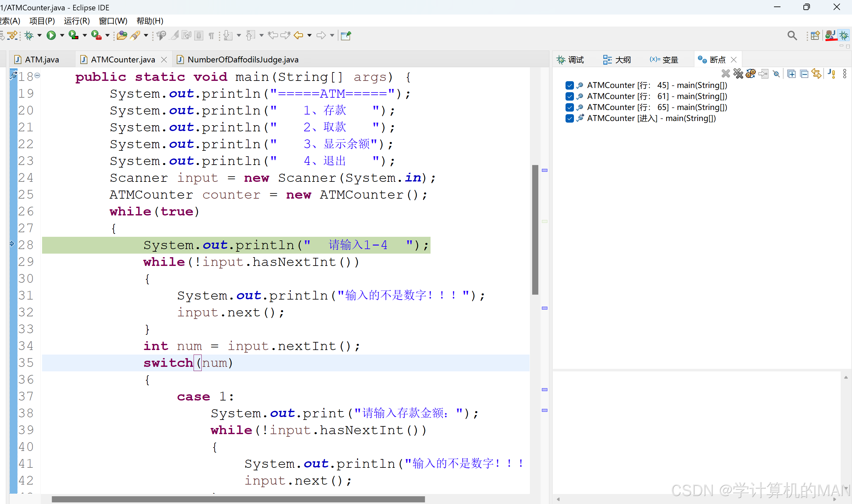Uncheck the ATMCounter entry breakpoint

(x=569, y=118)
